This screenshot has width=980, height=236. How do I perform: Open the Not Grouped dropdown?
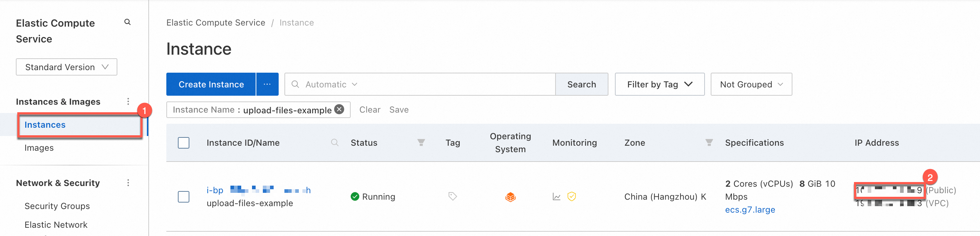[x=751, y=85]
